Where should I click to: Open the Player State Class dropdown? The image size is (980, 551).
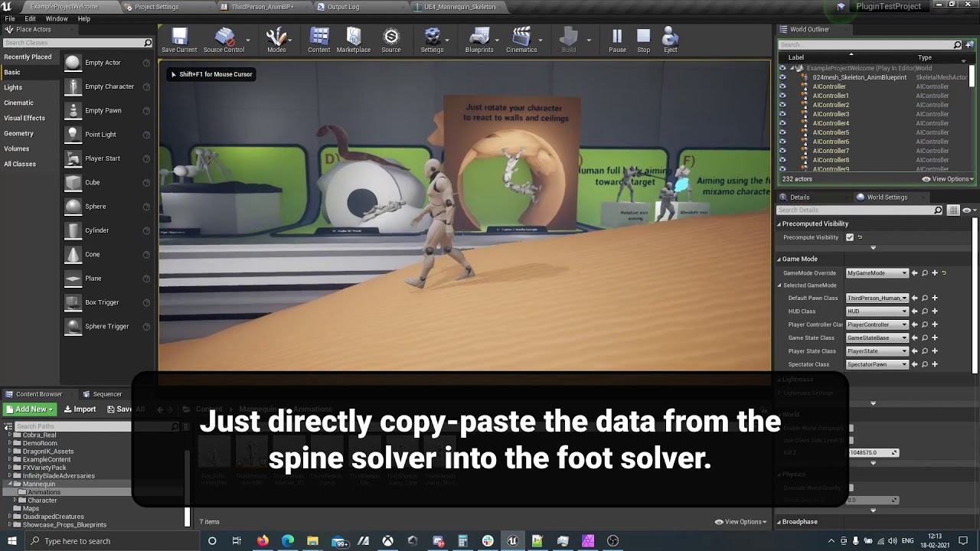click(x=877, y=351)
